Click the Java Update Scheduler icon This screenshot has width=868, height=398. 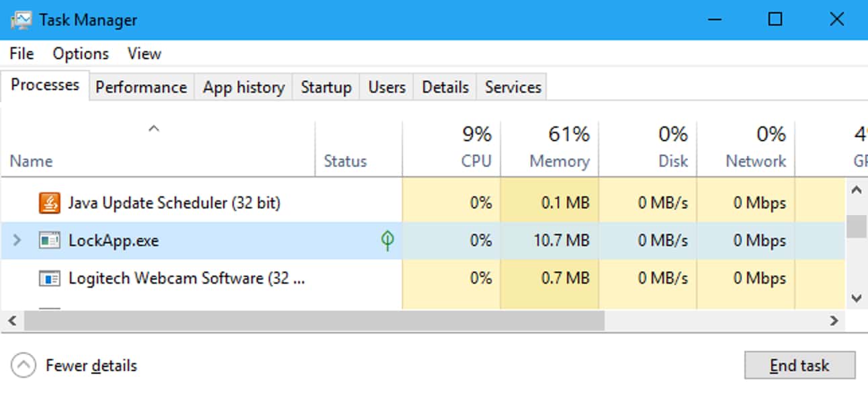click(x=50, y=202)
